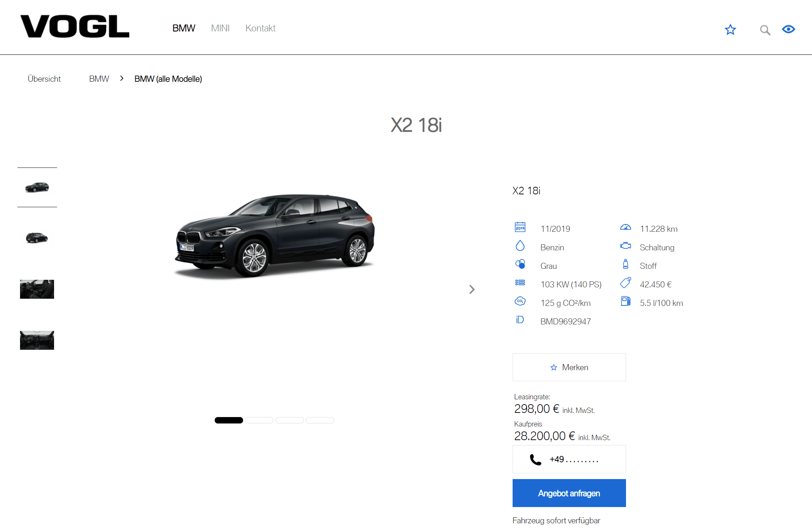Click the 11/2019 registration date text
Viewport: 812px width, 532px height.
coord(555,229)
